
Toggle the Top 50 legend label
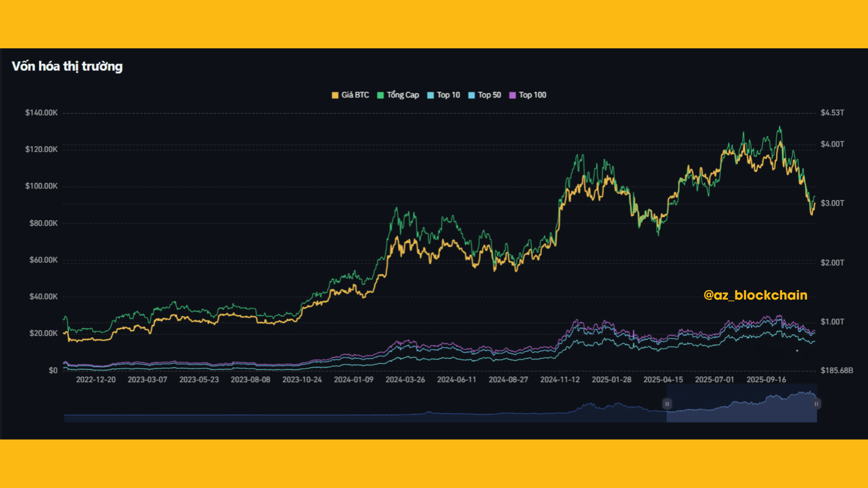coord(489,95)
